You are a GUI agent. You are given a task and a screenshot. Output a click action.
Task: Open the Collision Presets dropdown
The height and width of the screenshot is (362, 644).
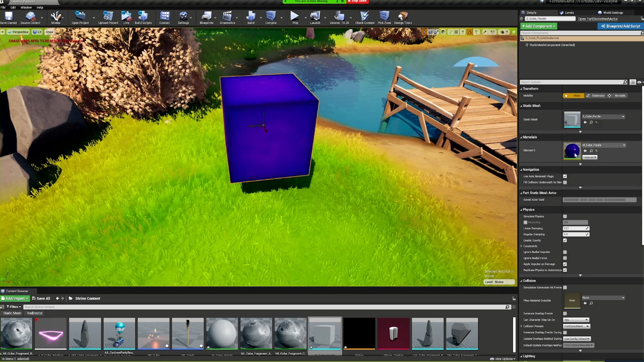tap(576, 326)
